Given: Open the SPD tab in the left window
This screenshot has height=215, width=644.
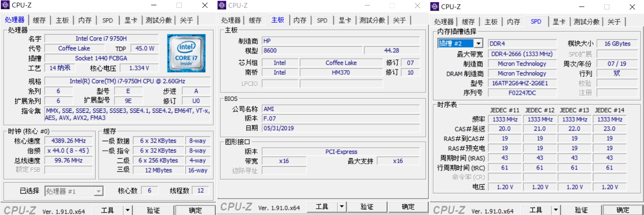Looking at the screenshot, I should coord(107,20).
